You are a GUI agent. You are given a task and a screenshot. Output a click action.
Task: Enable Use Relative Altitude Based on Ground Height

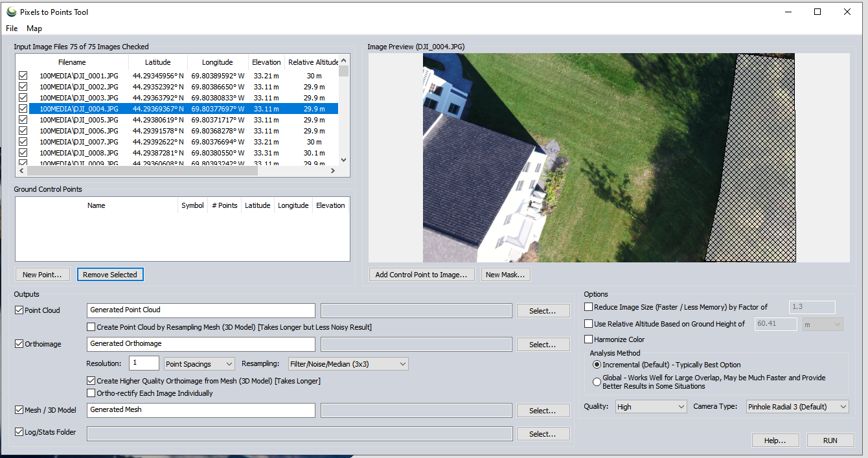[x=589, y=324]
